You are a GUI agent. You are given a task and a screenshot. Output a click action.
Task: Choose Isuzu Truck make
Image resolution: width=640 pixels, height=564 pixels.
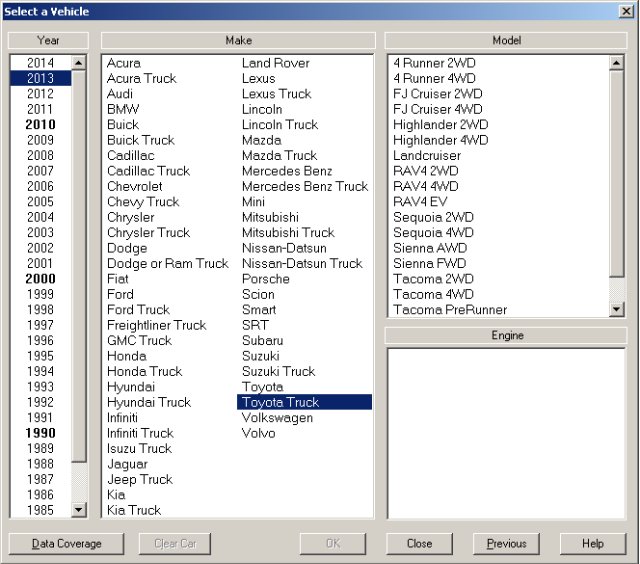pyautogui.click(x=139, y=449)
